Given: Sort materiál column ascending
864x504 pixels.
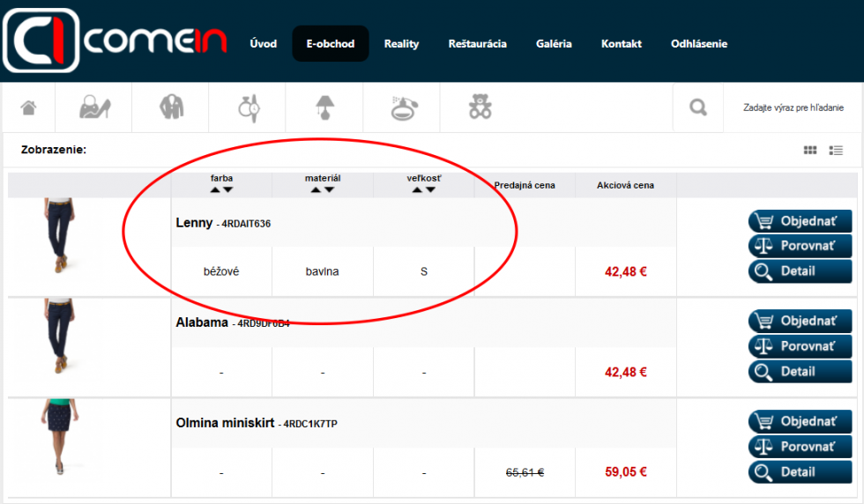Looking at the screenshot, I should click(x=316, y=189).
